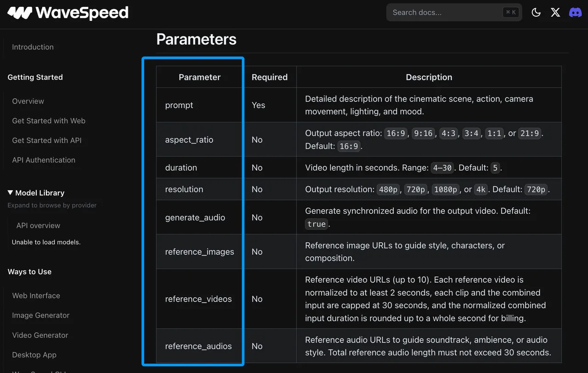Image resolution: width=588 pixels, height=373 pixels.
Task: Go to Get Started with API
Action: pyautogui.click(x=47, y=140)
